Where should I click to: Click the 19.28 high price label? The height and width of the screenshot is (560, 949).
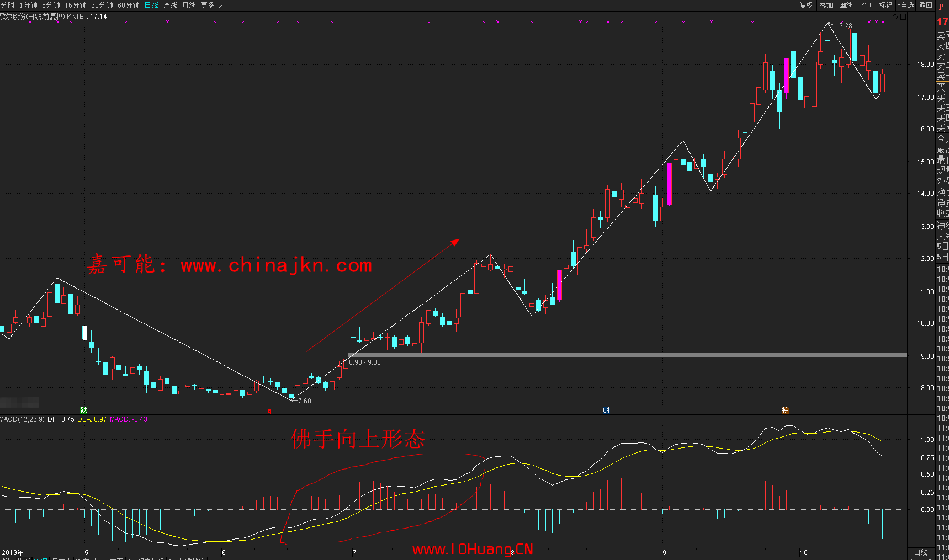tap(844, 26)
